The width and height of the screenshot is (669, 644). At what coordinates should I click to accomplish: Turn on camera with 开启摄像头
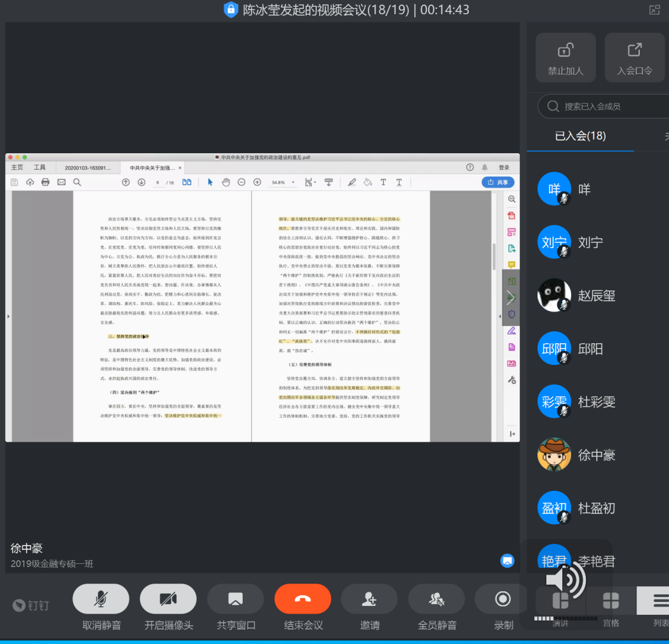tap(168, 599)
